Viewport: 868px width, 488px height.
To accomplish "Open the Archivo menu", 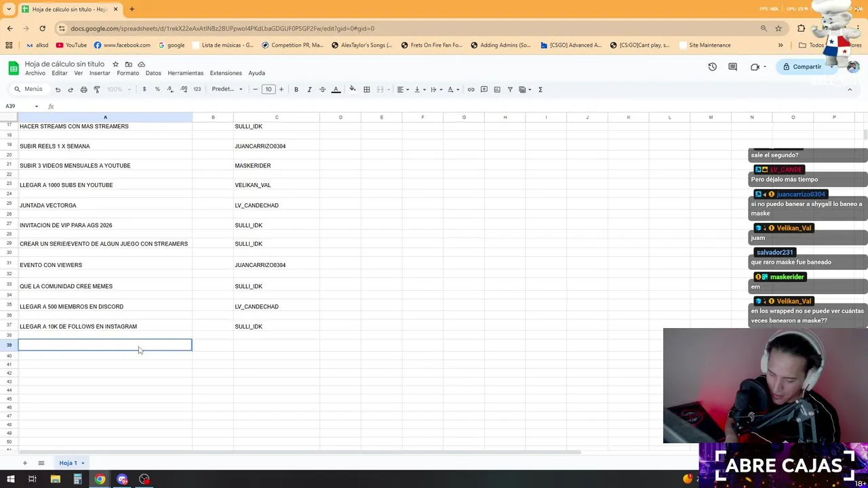I will pyautogui.click(x=35, y=73).
